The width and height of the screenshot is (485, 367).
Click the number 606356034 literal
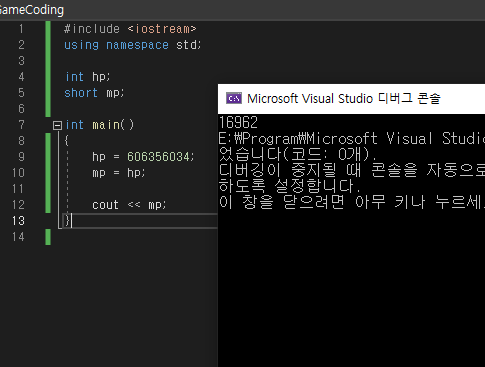click(158, 157)
